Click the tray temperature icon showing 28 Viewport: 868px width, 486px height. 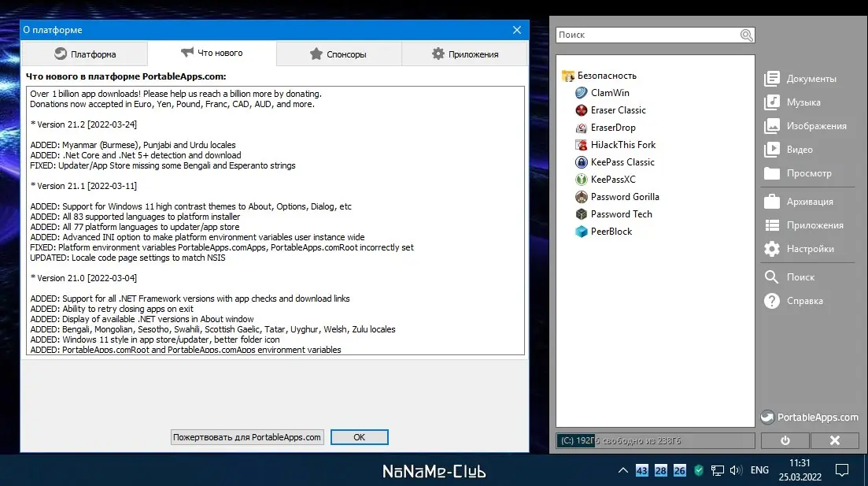[x=660, y=470]
